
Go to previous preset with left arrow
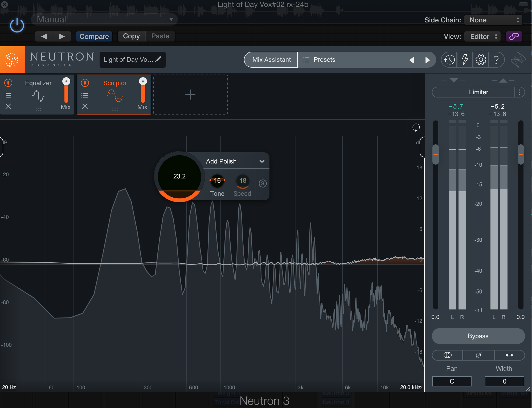coord(44,36)
